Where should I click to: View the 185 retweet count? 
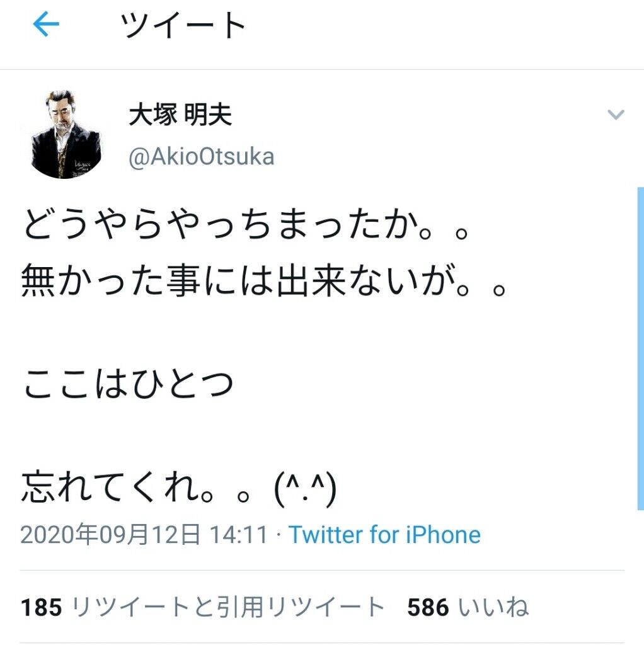click(x=41, y=607)
